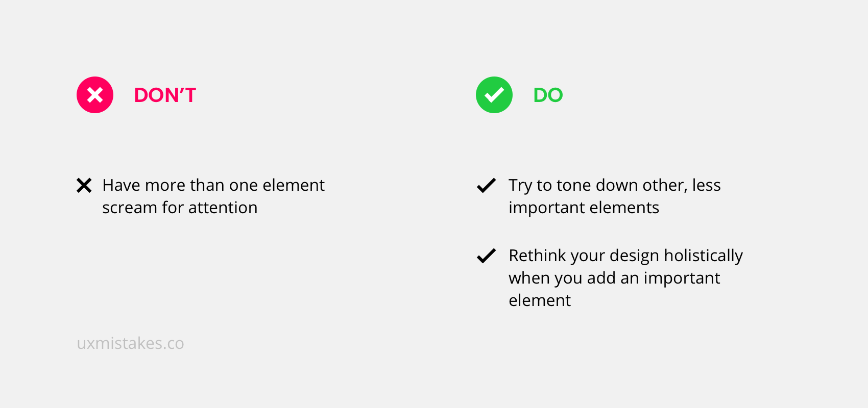This screenshot has width=868, height=408.
Task: Click the "Try to tone down other, less" line
Action: click(614, 185)
